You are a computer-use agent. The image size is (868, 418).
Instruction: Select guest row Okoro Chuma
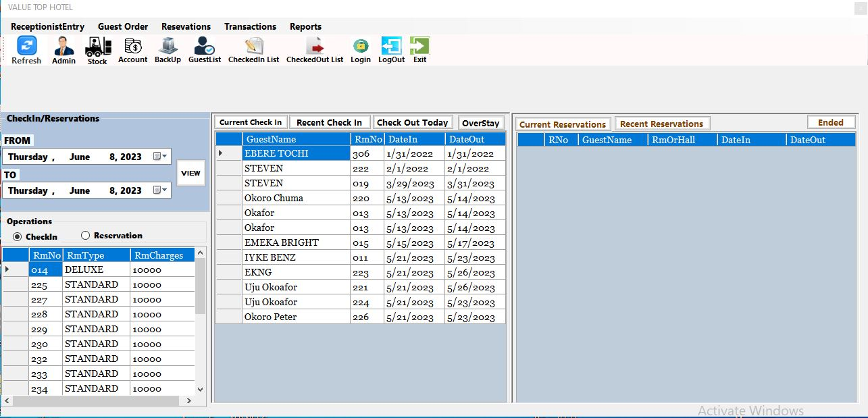pos(360,198)
